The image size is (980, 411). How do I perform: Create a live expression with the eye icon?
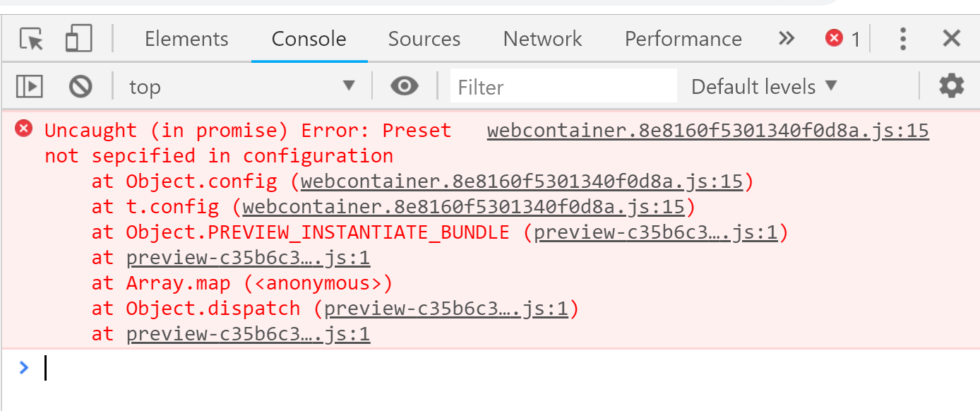pyautogui.click(x=404, y=86)
